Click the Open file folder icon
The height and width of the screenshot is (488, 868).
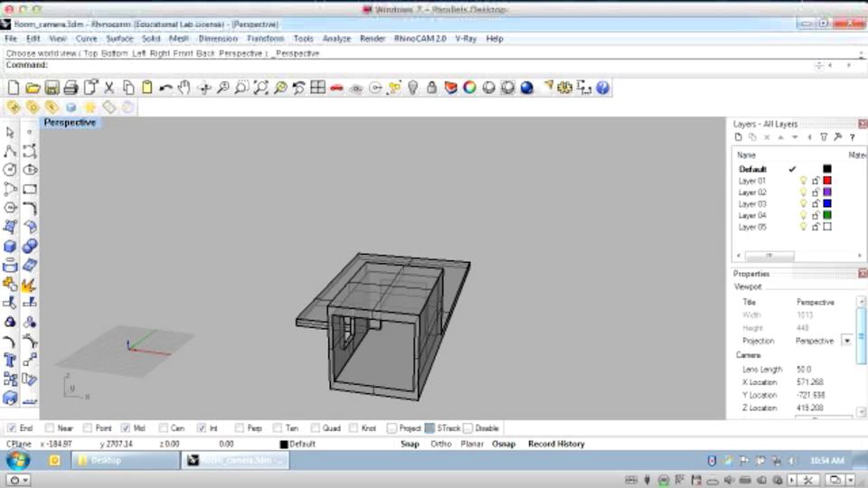pos(33,88)
